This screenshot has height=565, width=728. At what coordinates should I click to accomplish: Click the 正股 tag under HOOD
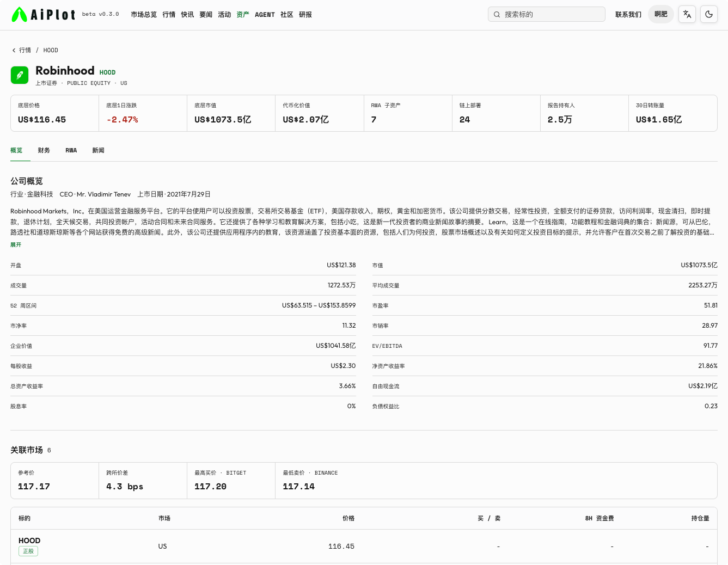28,551
